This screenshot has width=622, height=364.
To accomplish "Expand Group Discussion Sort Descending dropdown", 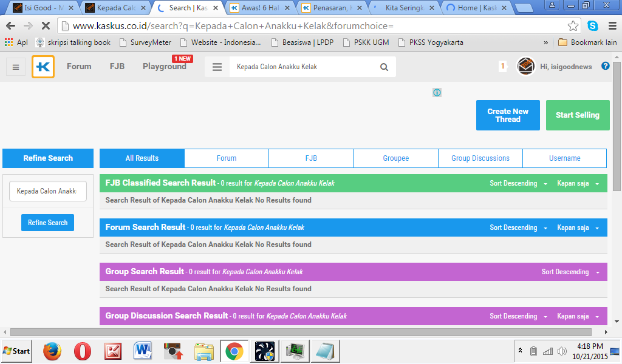I will (519, 317).
